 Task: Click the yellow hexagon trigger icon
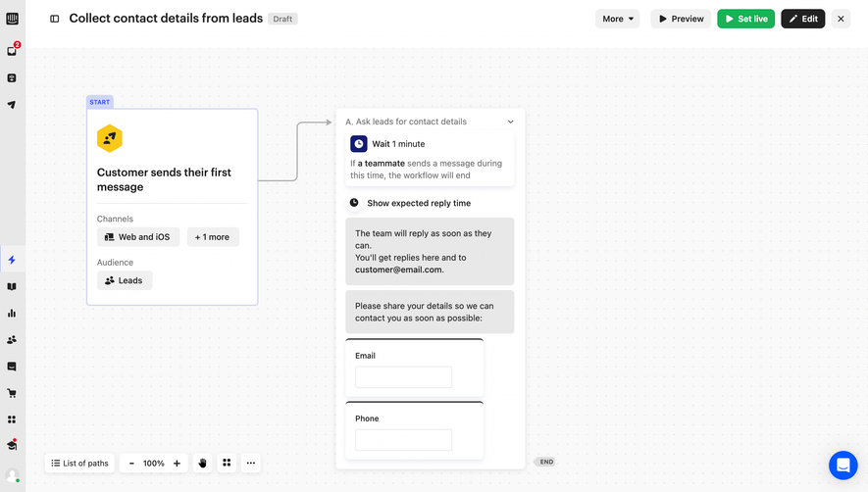click(110, 138)
